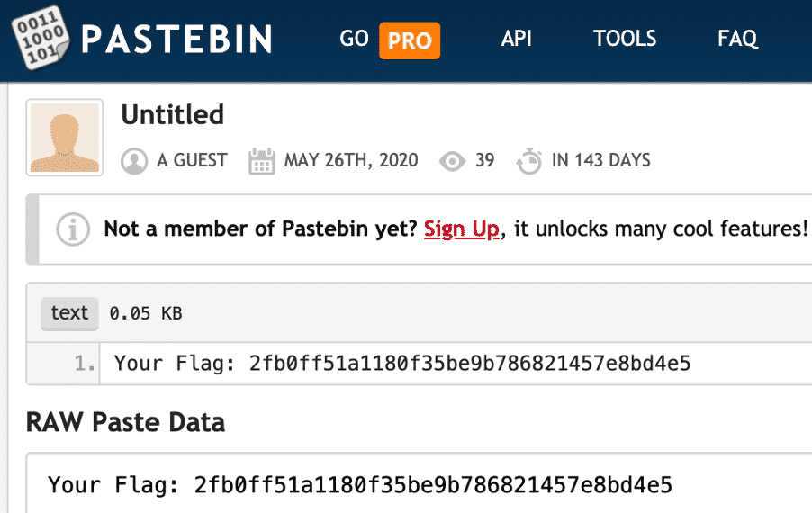Open the API menu item
812x513 pixels.
click(517, 39)
